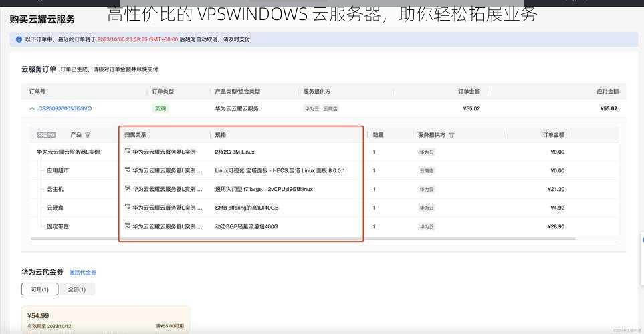Click the blue info icon in the notice banner
The width and height of the screenshot is (644, 334).
pos(19,39)
